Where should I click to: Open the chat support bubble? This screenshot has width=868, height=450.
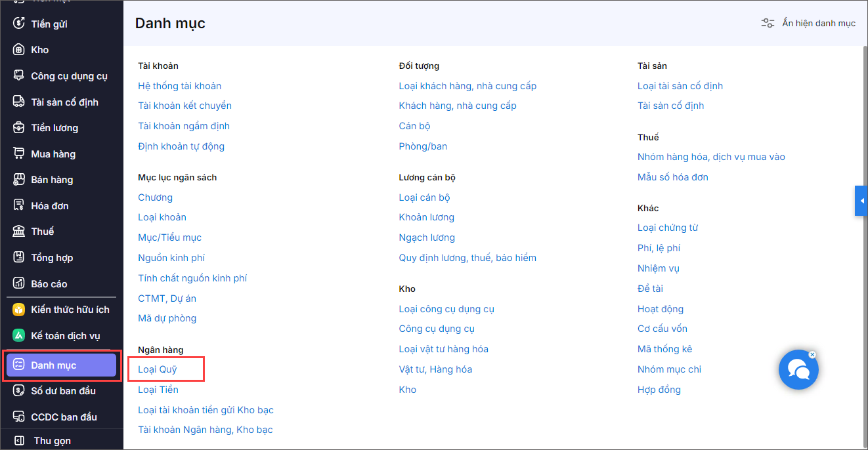(798, 370)
